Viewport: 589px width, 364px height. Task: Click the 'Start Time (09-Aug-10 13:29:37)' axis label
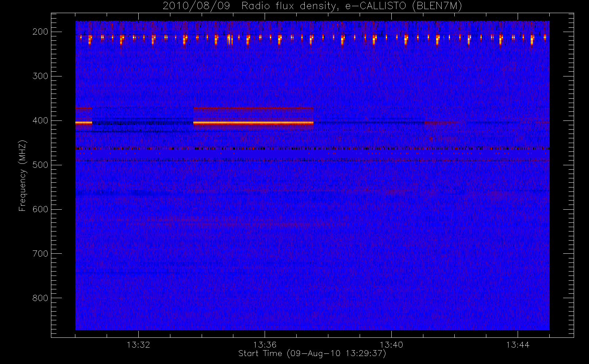point(312,353)
